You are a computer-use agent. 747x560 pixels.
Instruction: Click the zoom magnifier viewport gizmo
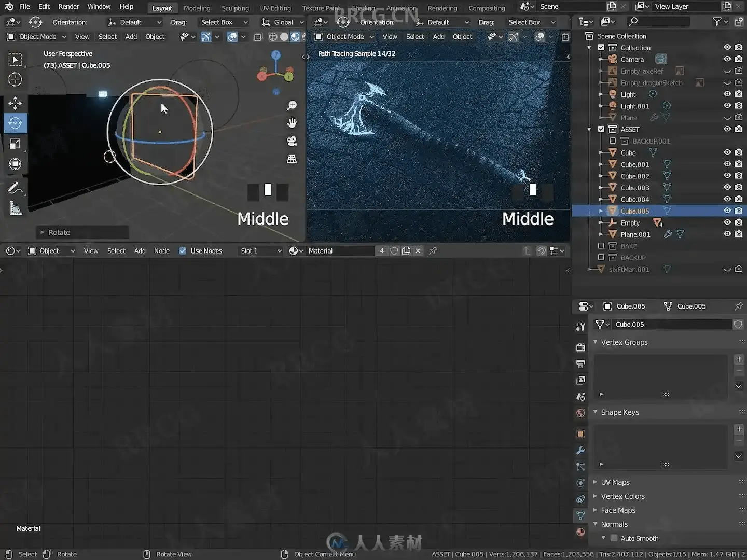(292, 105)
